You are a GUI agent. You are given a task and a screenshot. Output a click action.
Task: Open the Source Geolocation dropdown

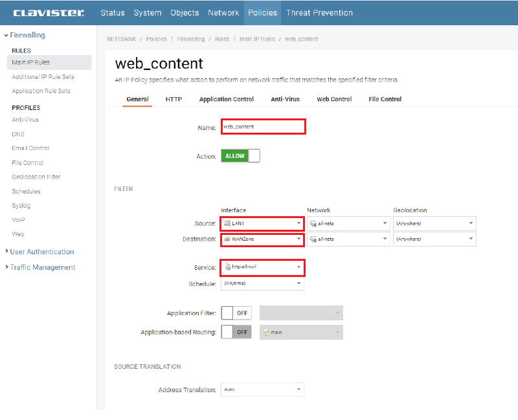[434, 223]
